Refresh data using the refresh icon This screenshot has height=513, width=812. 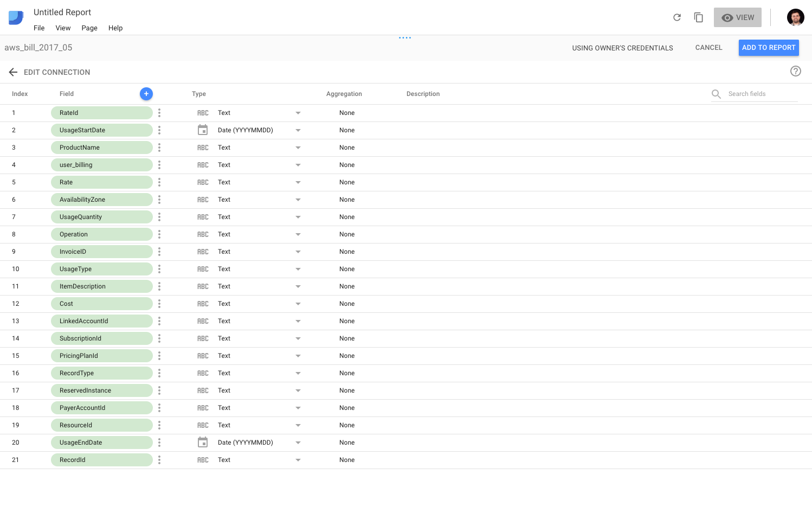(677, 17)
